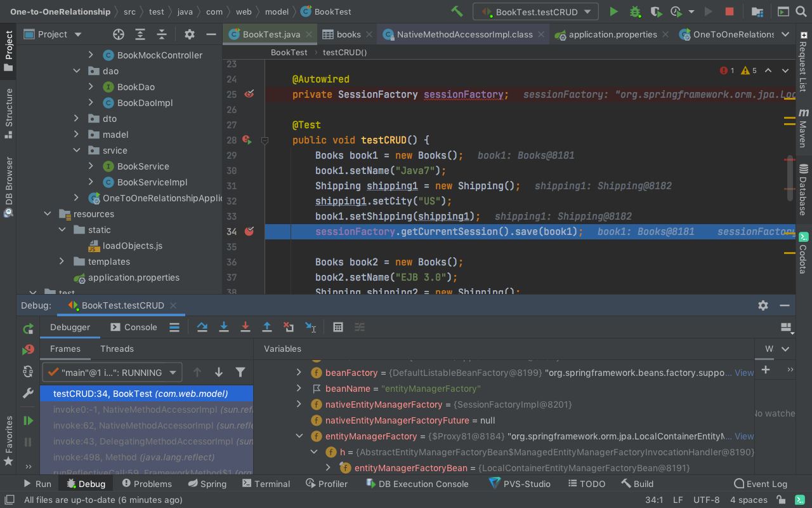Image resolution: width=812 pixels, height=508 pixels.
Task: Expand the templates folder
Action: [62, 262]
